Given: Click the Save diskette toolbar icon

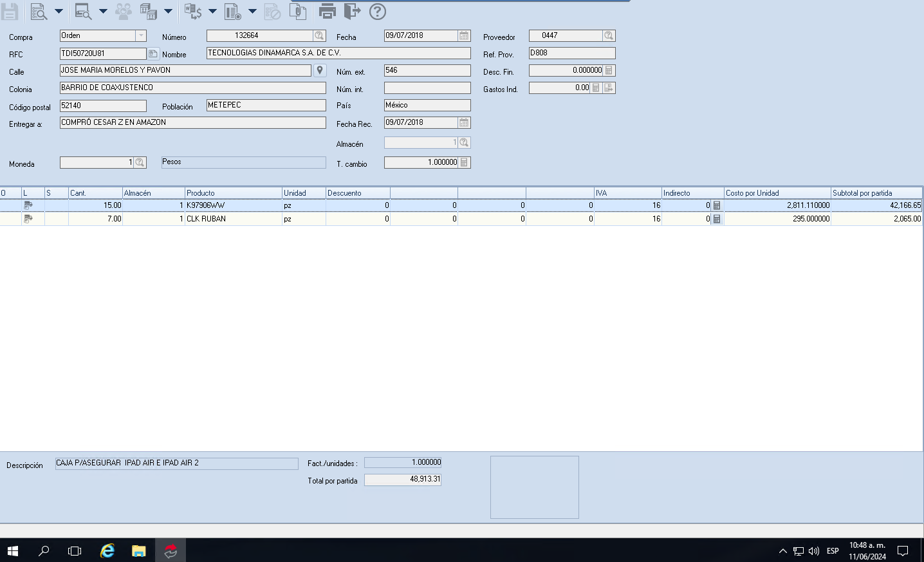Looking at the screenshot, I should [10, 11].
